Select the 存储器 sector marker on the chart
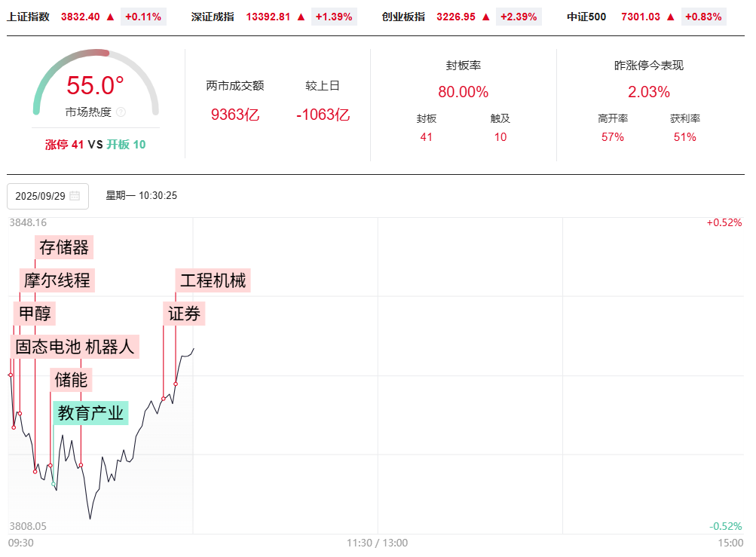This screenshot has width=756, height=557. point(64,247)
